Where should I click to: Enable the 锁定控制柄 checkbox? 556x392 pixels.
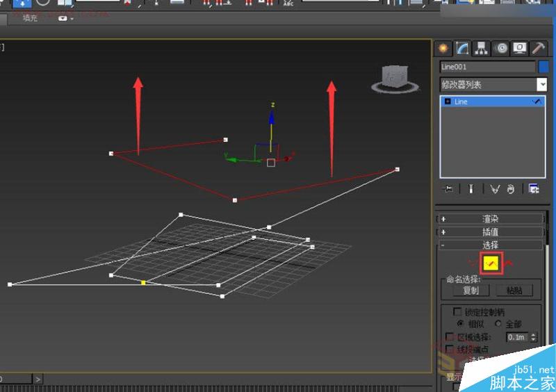pyautogui.click(x=457, y=311)
